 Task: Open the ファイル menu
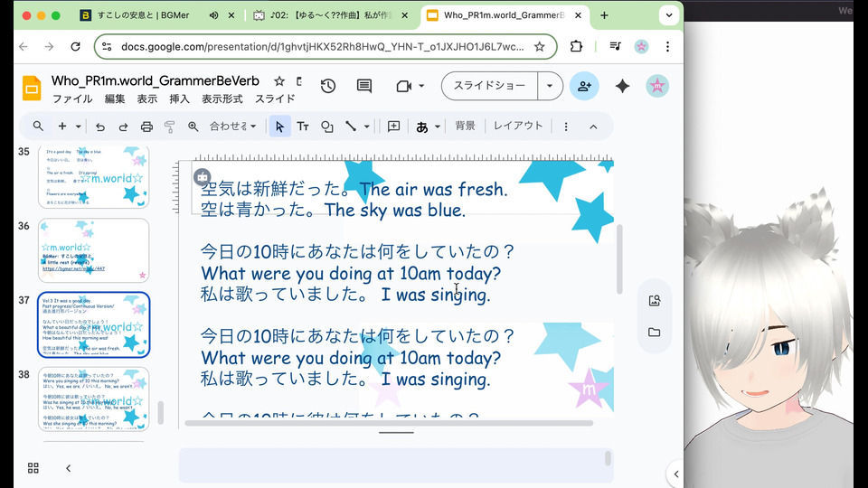72,99
